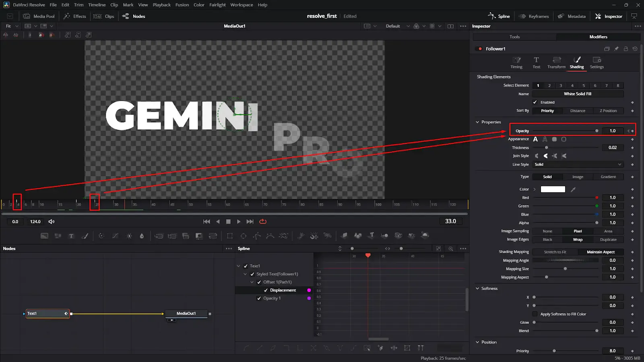
Task: Open the Effects library
Action: (75, 16)
